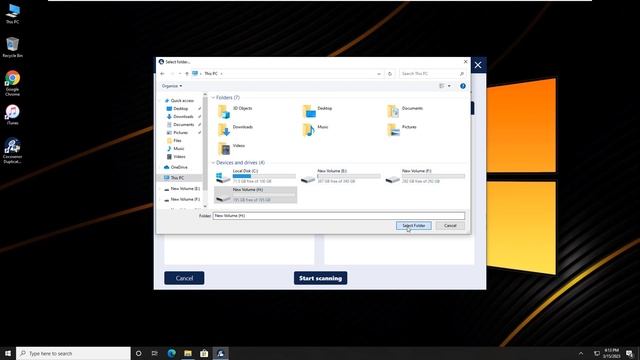Change the view layout icon
The image size is (640, 360).
pyautogui.click(x=442, y=86)
